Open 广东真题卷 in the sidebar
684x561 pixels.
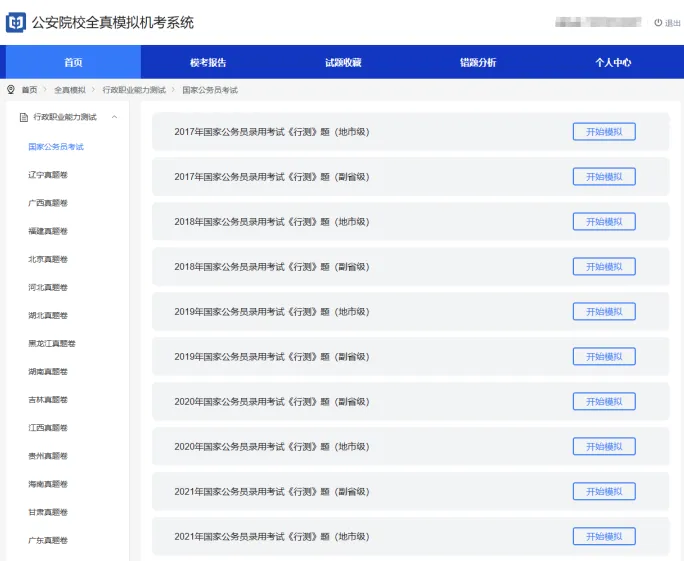point(48,540)
